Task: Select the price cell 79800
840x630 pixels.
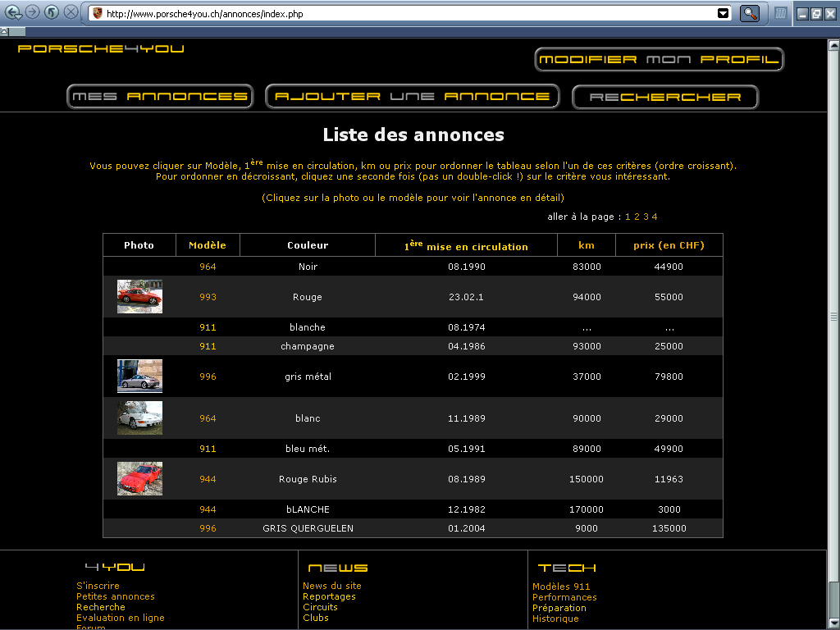Action: (669, 377)
